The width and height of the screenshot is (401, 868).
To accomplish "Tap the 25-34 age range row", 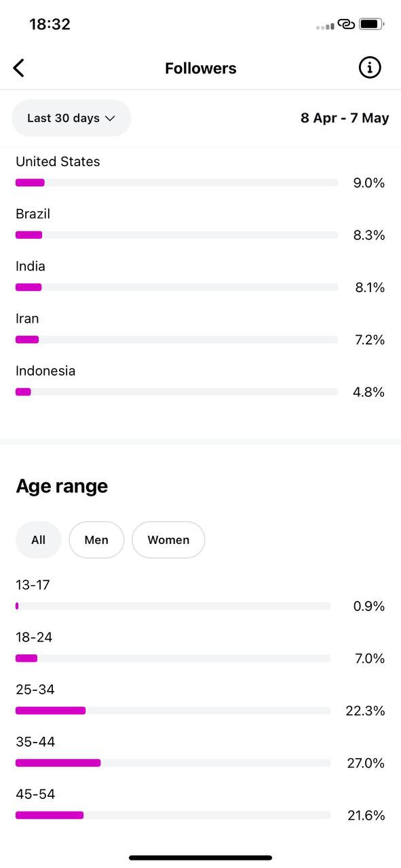I will click(x=200, y=701).
